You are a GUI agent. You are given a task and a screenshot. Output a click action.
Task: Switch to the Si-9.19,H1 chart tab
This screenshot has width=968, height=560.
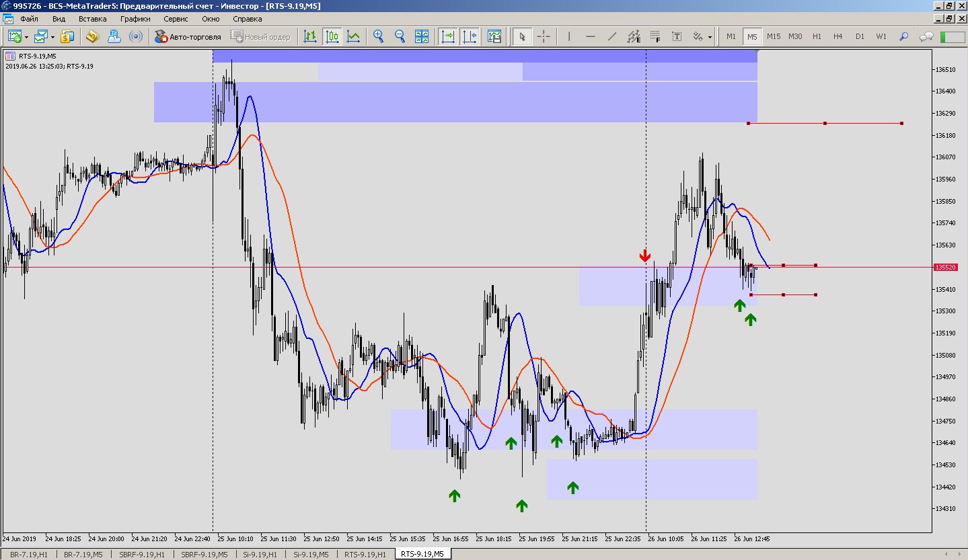[x=260, y=555]
